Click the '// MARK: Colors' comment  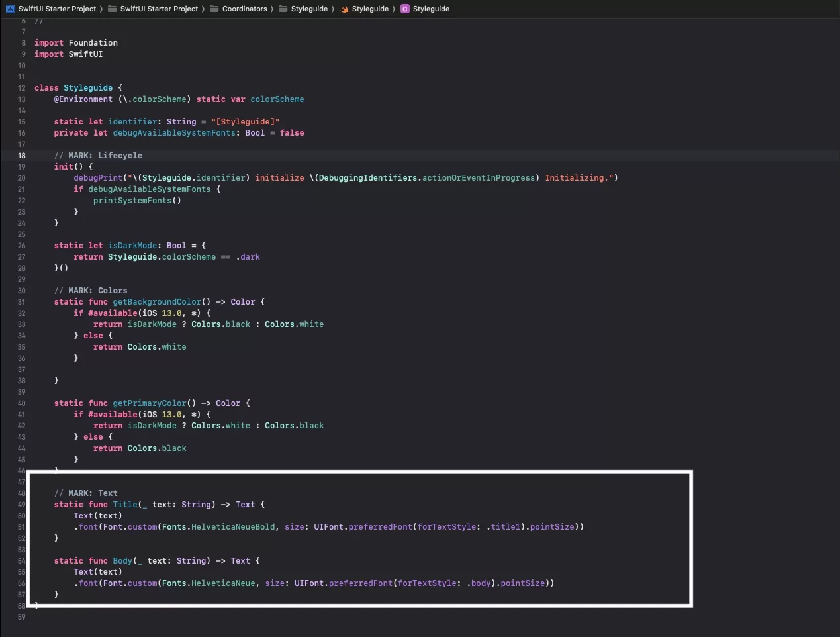[91, 291]
